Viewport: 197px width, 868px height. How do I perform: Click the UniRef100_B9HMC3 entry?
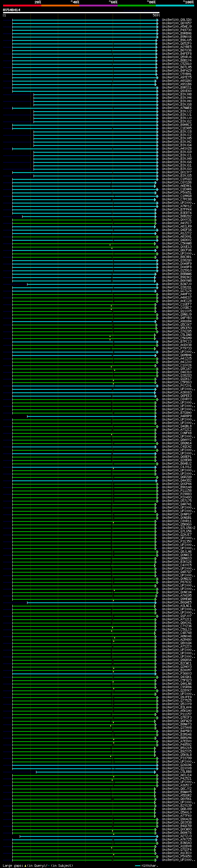tap(176, 125)
